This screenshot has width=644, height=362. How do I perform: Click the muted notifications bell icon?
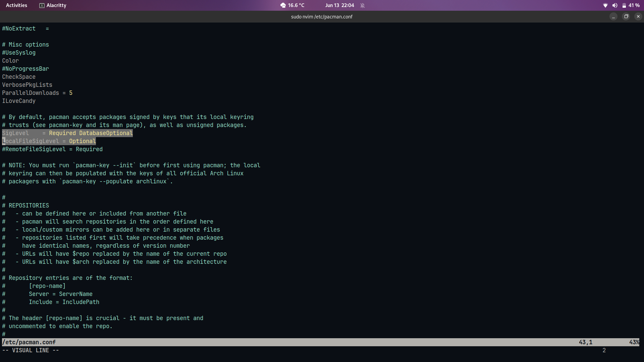pyautogui.click(x=362, y=5)
